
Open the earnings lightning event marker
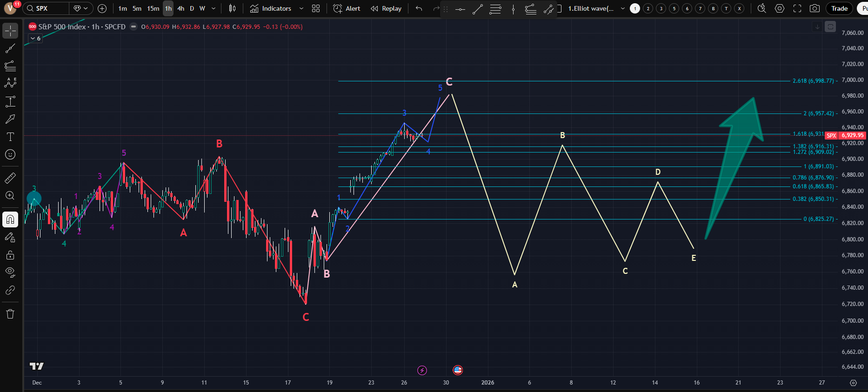tap(422, 370)
